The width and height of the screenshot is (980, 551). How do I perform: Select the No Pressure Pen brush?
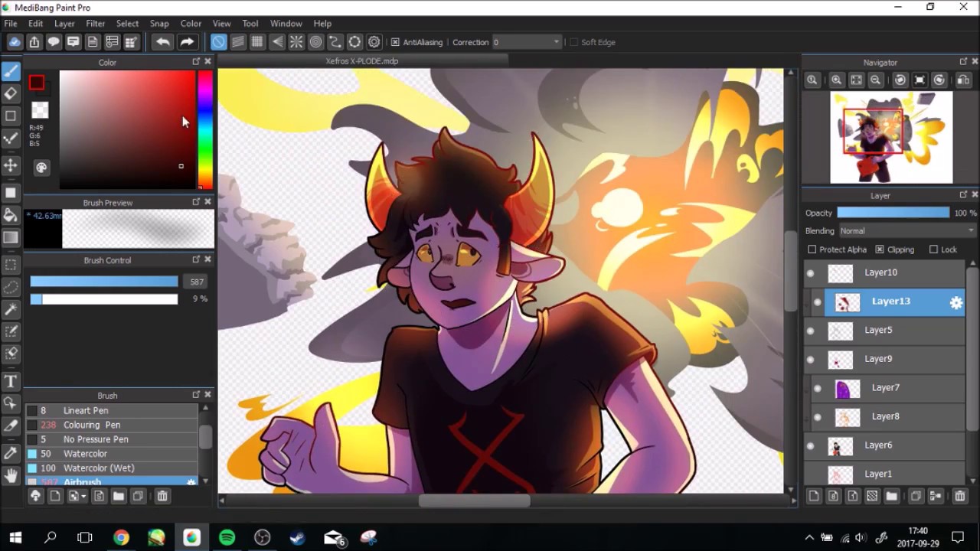[x=112, y=439]
